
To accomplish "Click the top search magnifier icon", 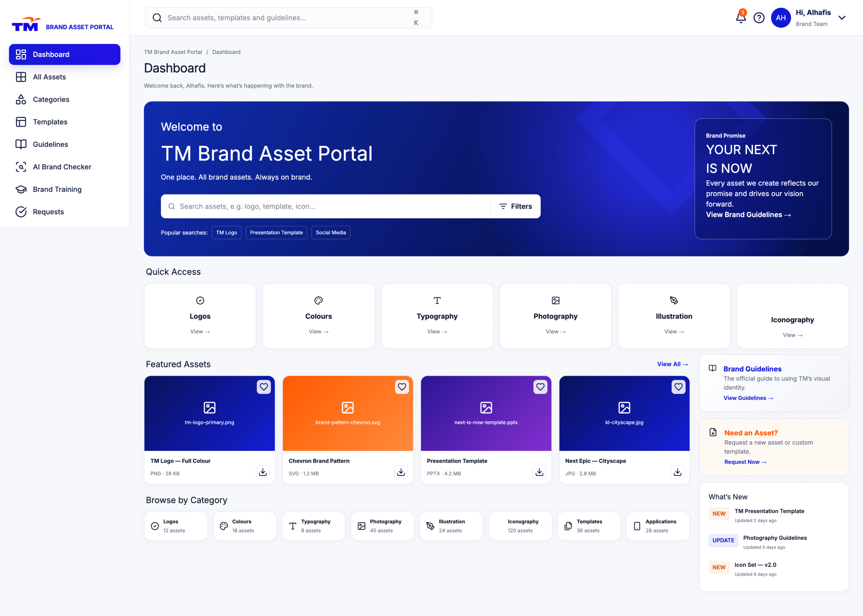I will tap(157, 18).
